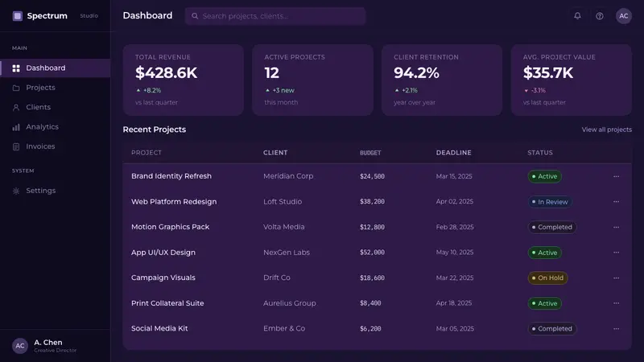This screenshot has width=644, height=362.
Task: Select 'Web Platform Redesign' project name
Action: click(174, 202)
